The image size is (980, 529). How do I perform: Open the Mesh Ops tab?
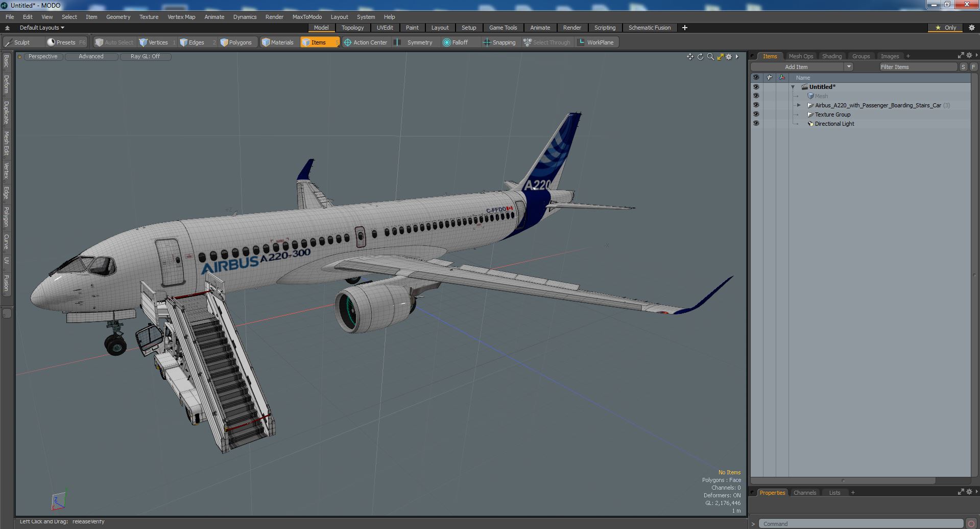pyautogui.click(x=801, y=56)
